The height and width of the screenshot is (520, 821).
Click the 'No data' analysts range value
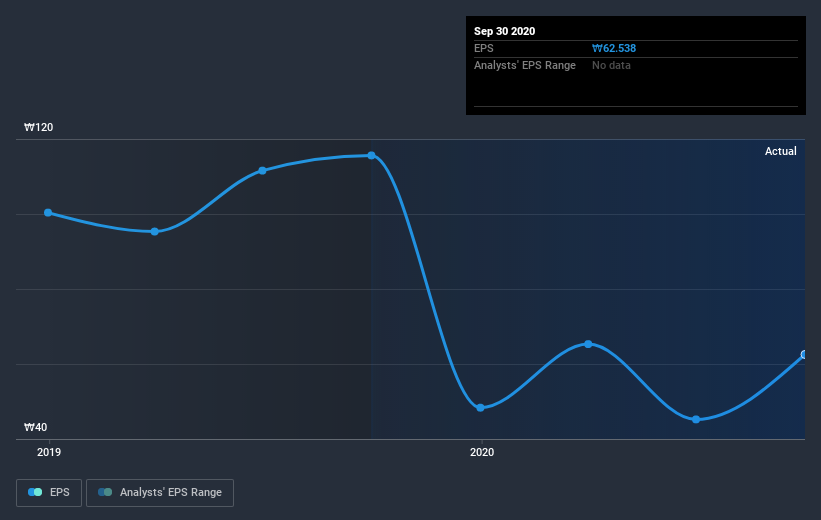point(611,65)
